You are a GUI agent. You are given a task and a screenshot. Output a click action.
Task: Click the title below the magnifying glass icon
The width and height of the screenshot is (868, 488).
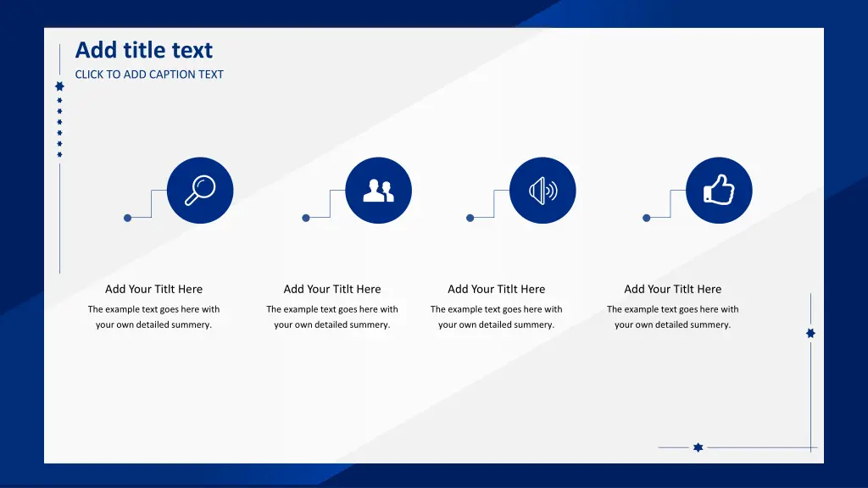[154, 289]
